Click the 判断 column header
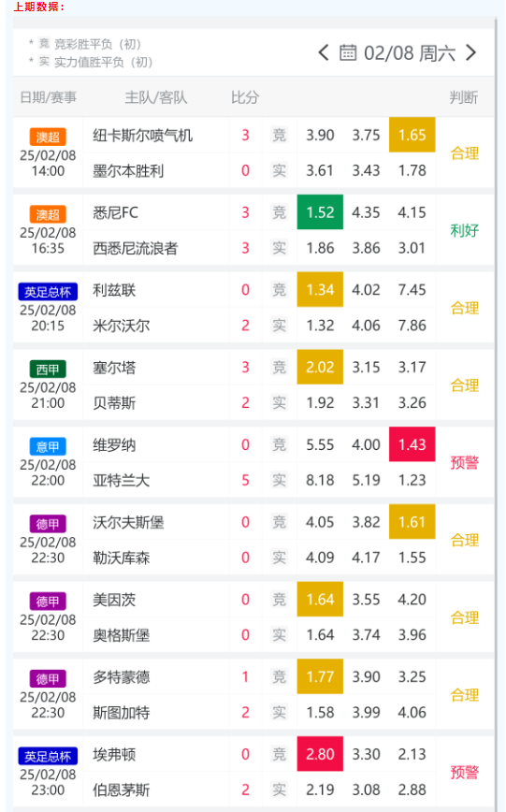This screenshot has width=506, height=812. click(x=464, y=97)
